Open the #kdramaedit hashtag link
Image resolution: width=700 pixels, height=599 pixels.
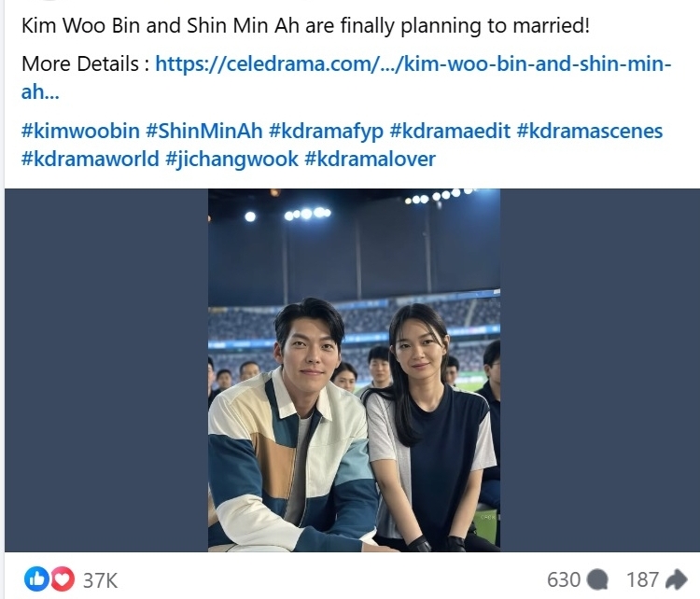click(450, 131)
